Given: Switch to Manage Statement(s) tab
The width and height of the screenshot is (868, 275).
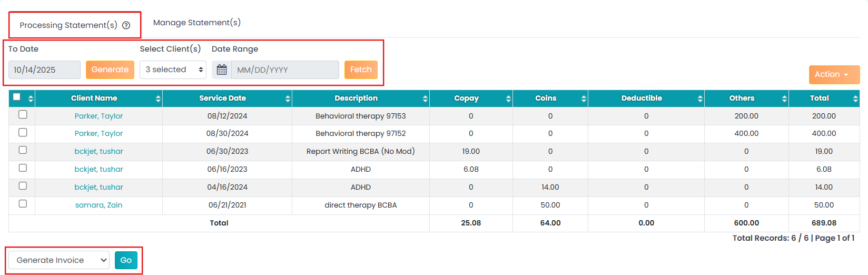Looking at the screenshot, I should pyautogui.click(x=197, y=23).
